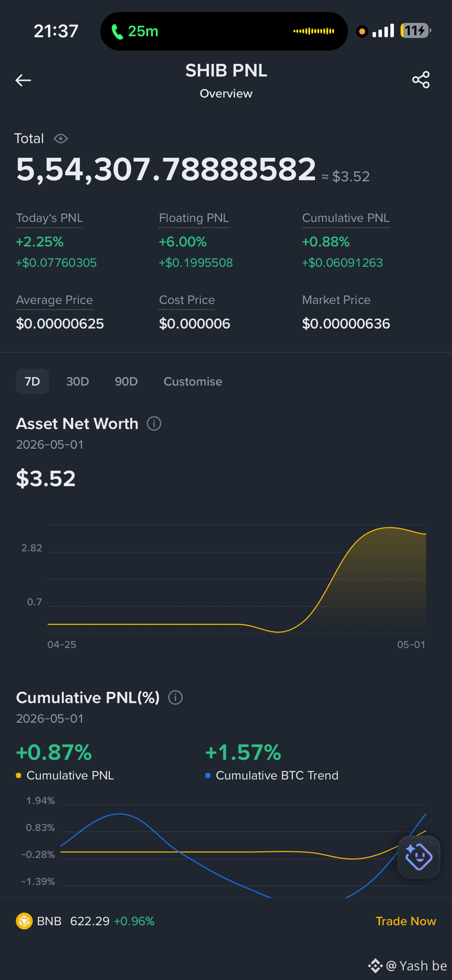Tap the Cumulative BTC Trend blue legend
452x980 pixels.
(x=272, y=775)
